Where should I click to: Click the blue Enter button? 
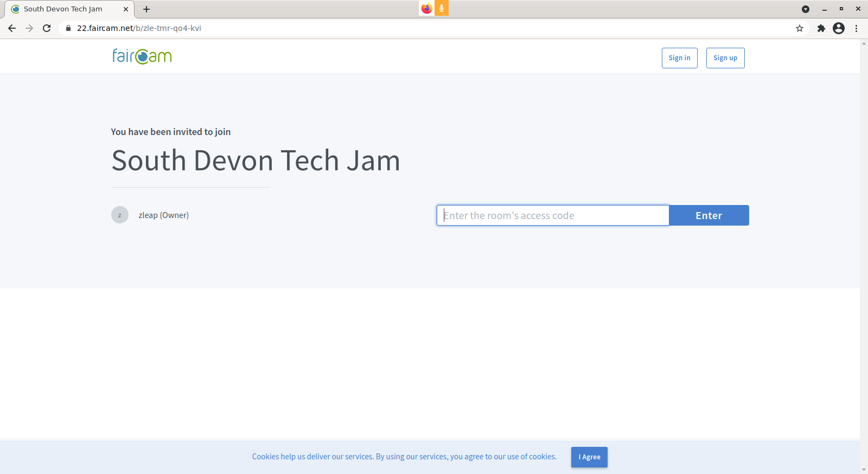(709, 215)
